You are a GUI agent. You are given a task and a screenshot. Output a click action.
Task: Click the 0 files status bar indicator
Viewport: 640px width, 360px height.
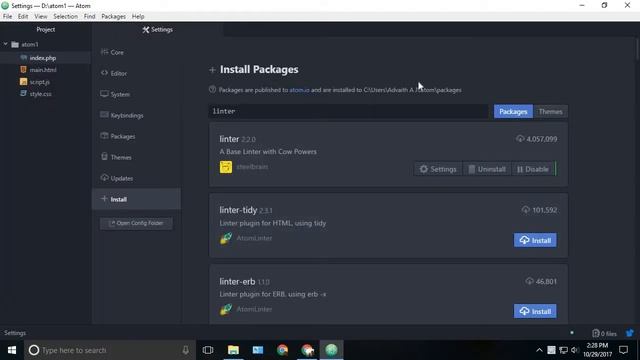tap(604, 333)
